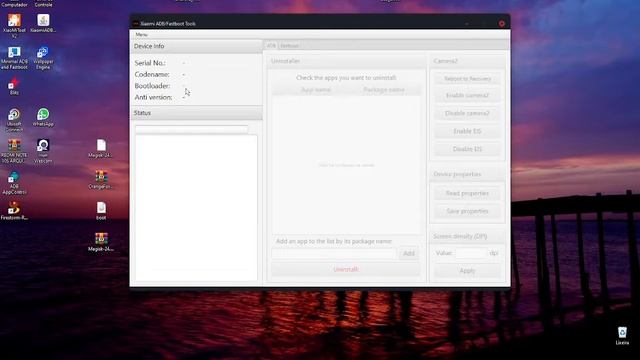Viewport: 640px width, 360px height.
Task: Click the Add button beside package field
Action: 409,253
